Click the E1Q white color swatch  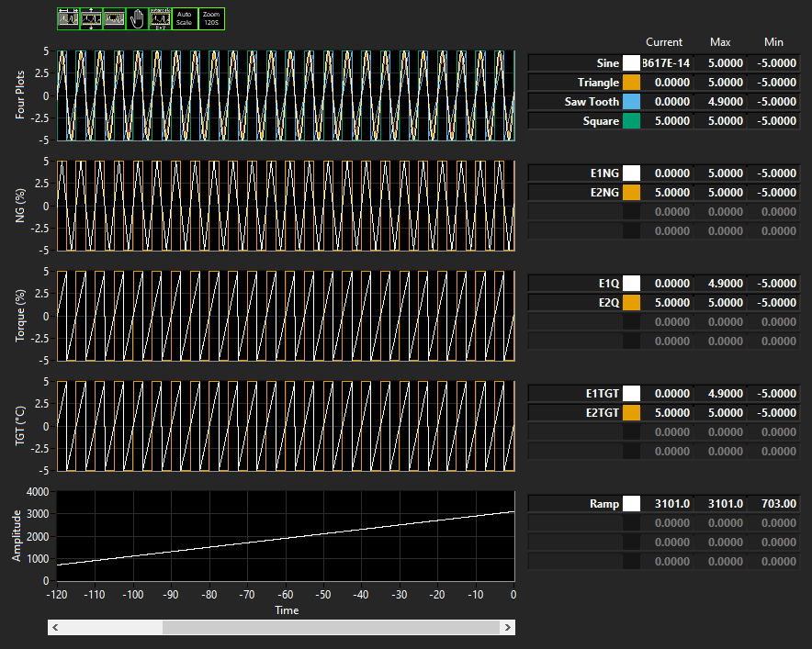(x=631, y=283)
